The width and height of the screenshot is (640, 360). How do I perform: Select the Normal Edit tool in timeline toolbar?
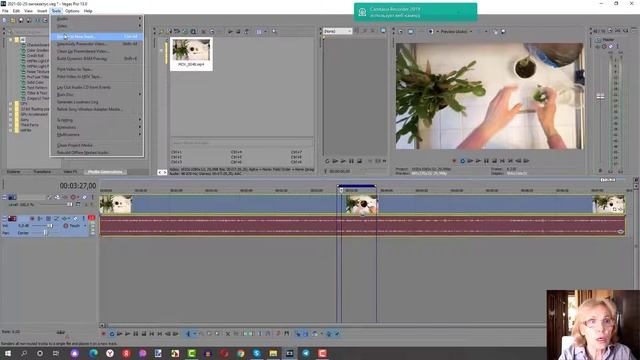click(188, 333)
